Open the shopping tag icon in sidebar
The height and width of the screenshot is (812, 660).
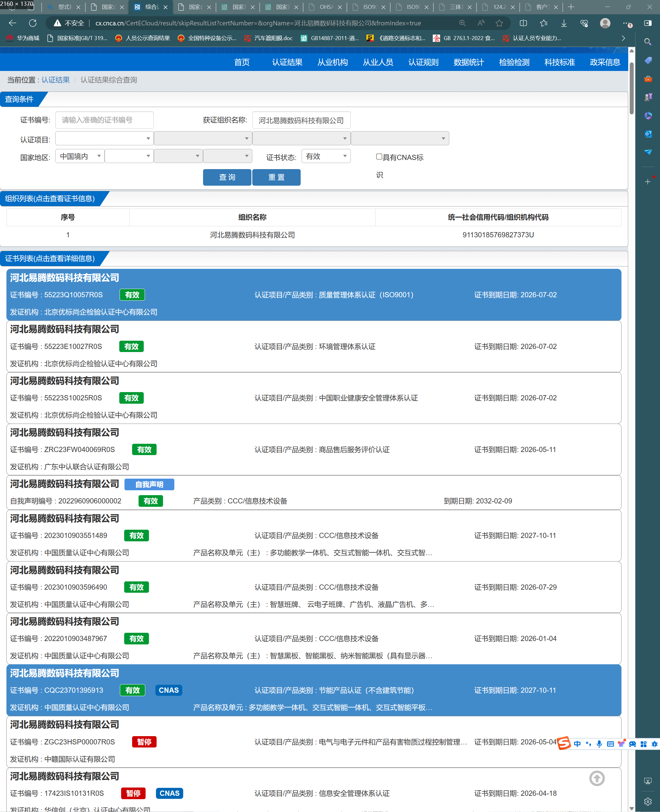coord(648,61)
